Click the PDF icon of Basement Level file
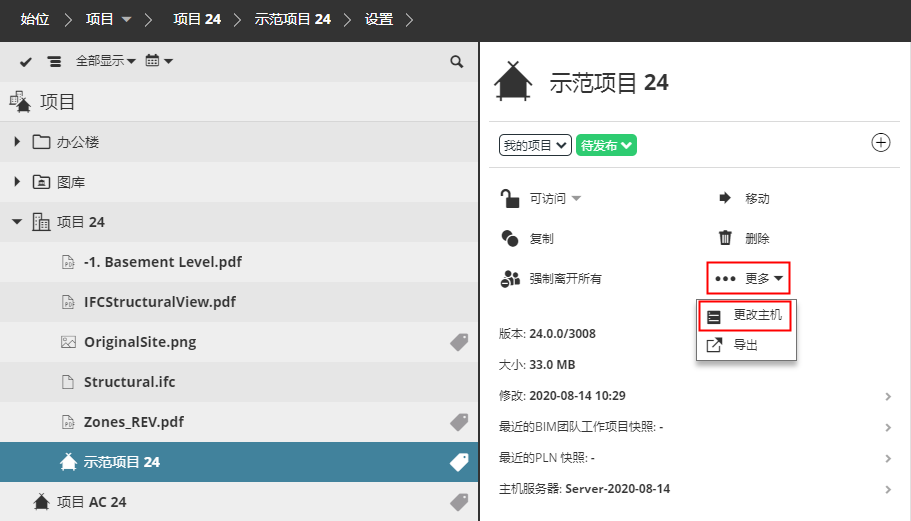Screen dimensions: 911x521 (68, 262)
